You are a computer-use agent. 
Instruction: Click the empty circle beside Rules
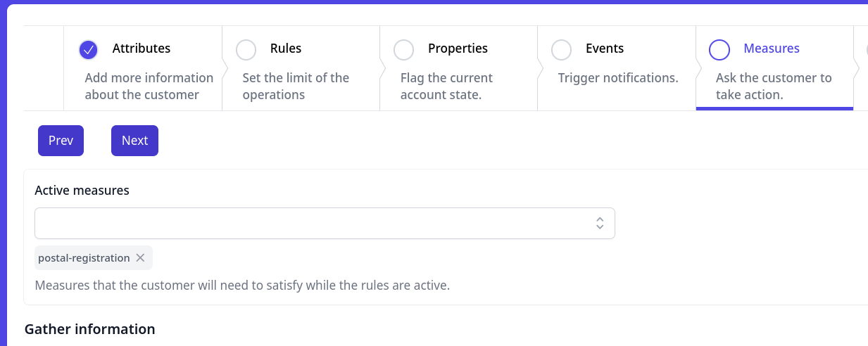246,50
